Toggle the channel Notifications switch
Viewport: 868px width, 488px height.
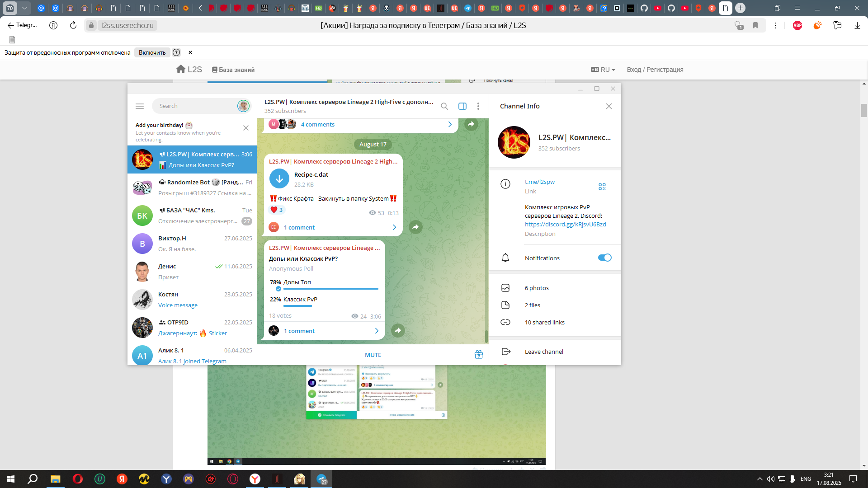coord(604,258)
